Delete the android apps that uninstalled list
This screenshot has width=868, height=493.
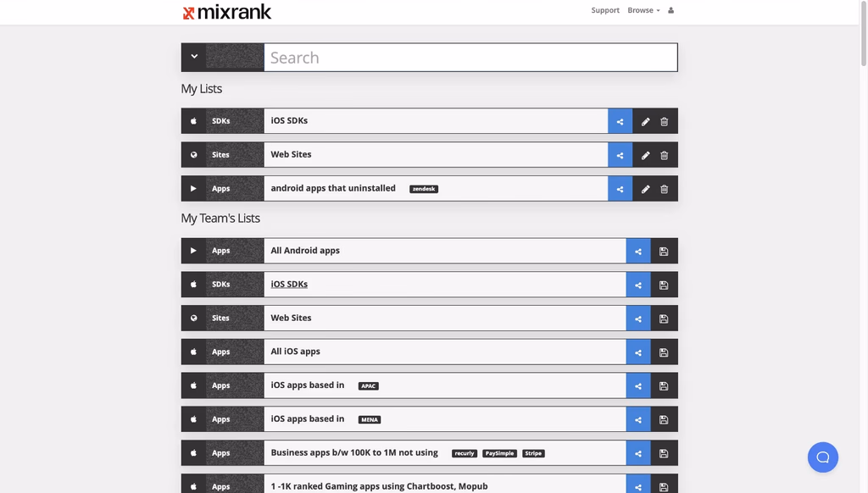[665, 189]
